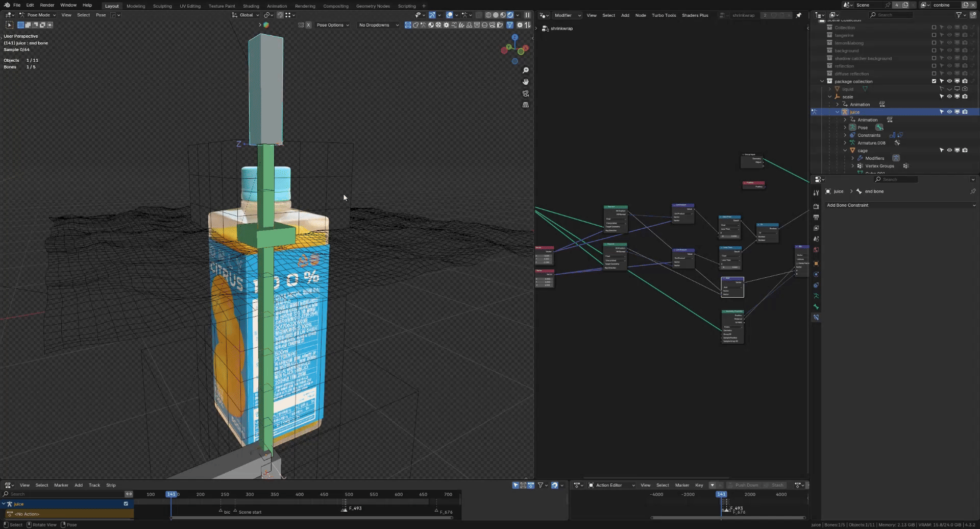Open the Strip menu in timeline
This screenshot has height=529, width=980.
click(111, 485)
